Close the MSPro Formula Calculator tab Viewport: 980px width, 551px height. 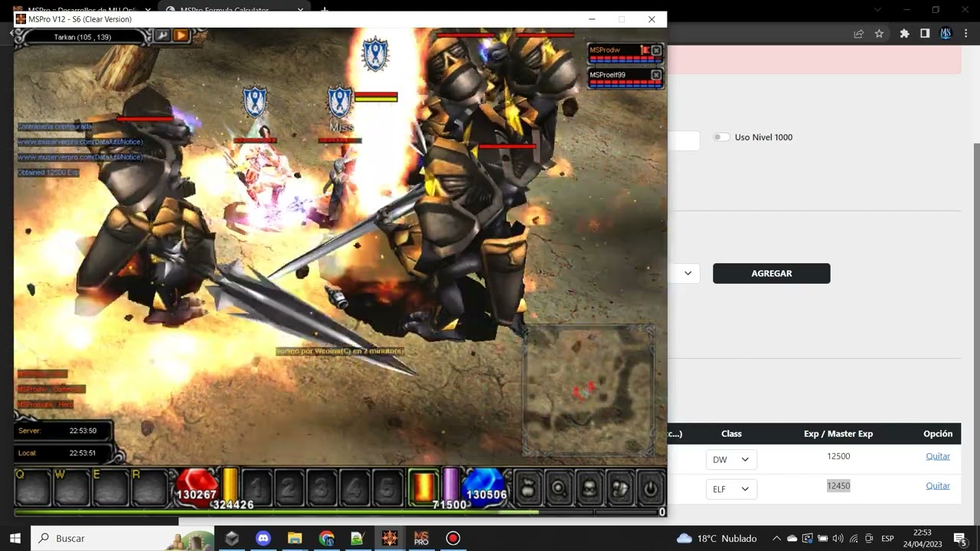(300, 11)
